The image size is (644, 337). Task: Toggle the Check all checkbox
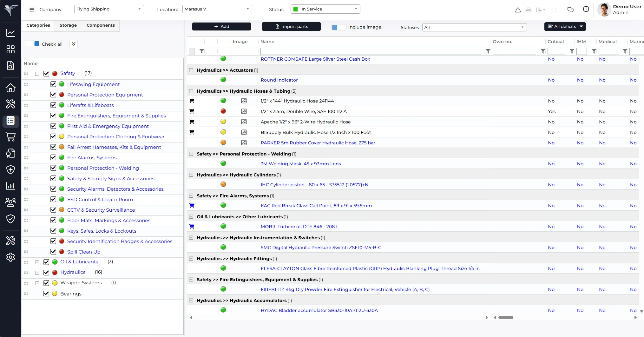(x=33, y=44)
